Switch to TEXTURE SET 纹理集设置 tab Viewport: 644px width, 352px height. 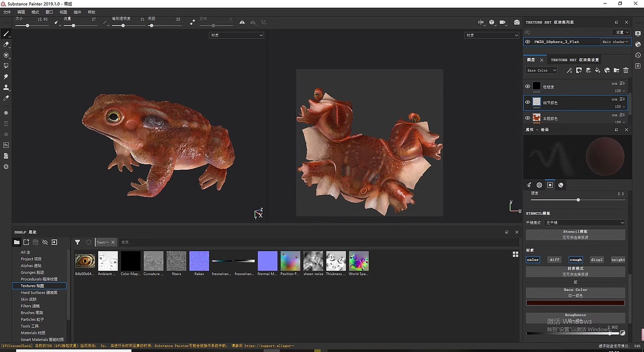click(575, 60)
